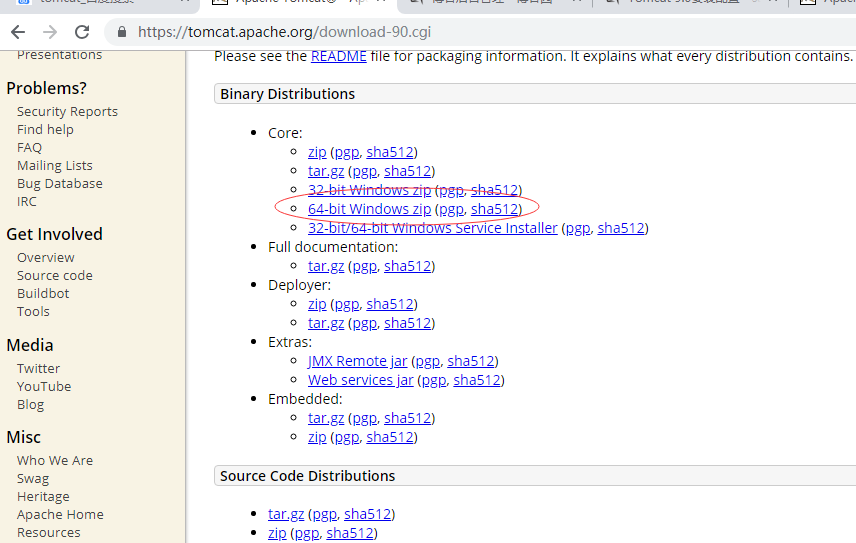
Task: Open pgp signature for Core zip
Action: tap(347, 152)
